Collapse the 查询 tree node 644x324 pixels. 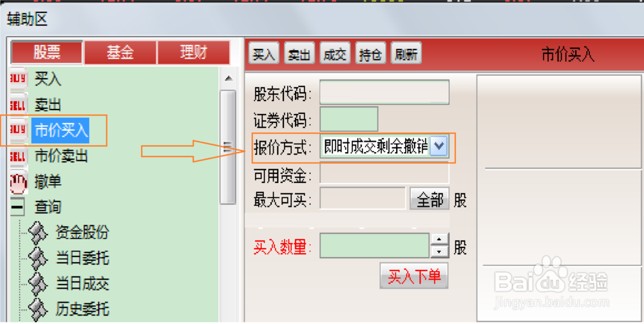[x=17, y=207]
